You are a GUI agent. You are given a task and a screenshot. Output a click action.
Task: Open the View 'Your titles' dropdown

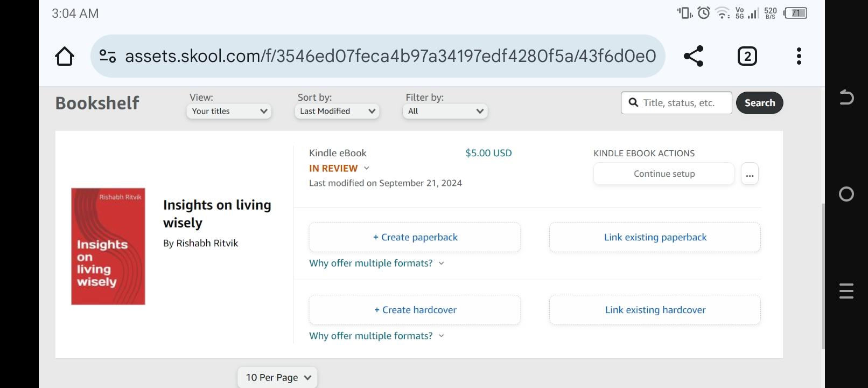(229, 111)
